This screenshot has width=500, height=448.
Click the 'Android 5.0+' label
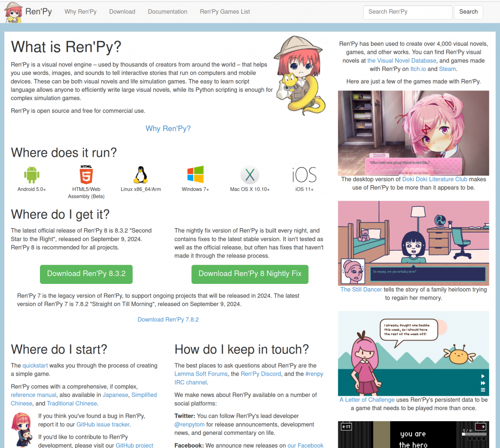tap(32, 189)
